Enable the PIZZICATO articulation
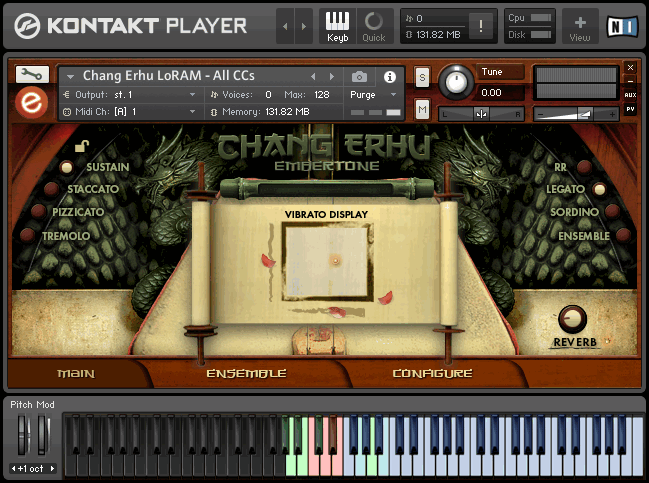The image size is (649, 483). [38, 211]
